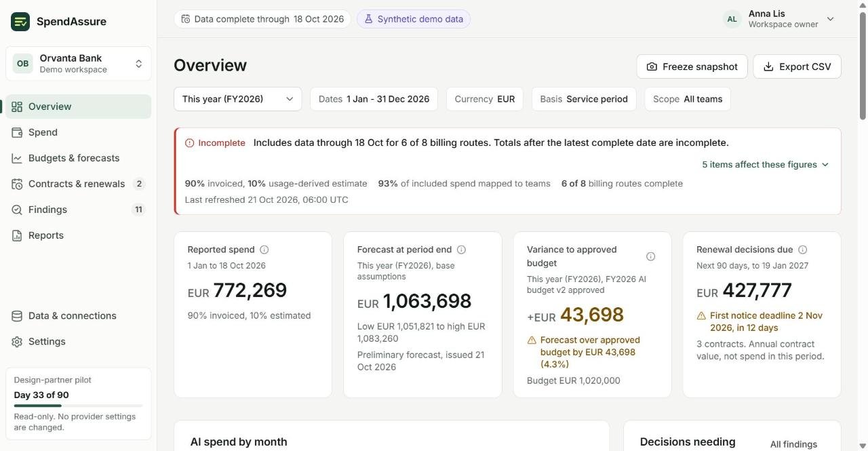This screenshot has height=451, width=868.
Task: Open the Dates 1 Jan - 31 Dec 2026 filter
Action: (x=374, y=99)
